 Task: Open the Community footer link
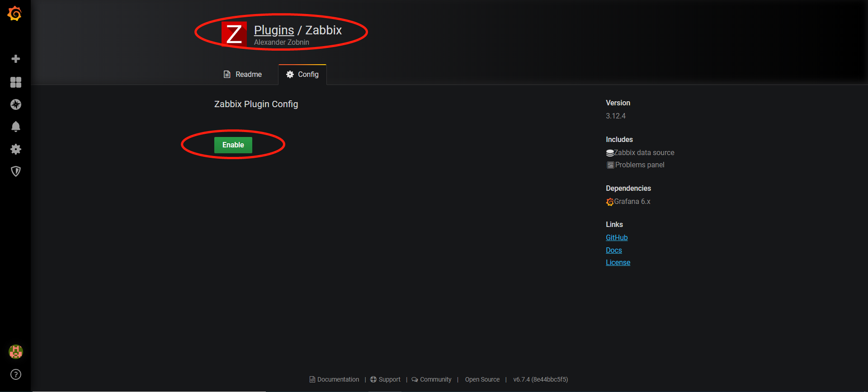tap(431, 379)
